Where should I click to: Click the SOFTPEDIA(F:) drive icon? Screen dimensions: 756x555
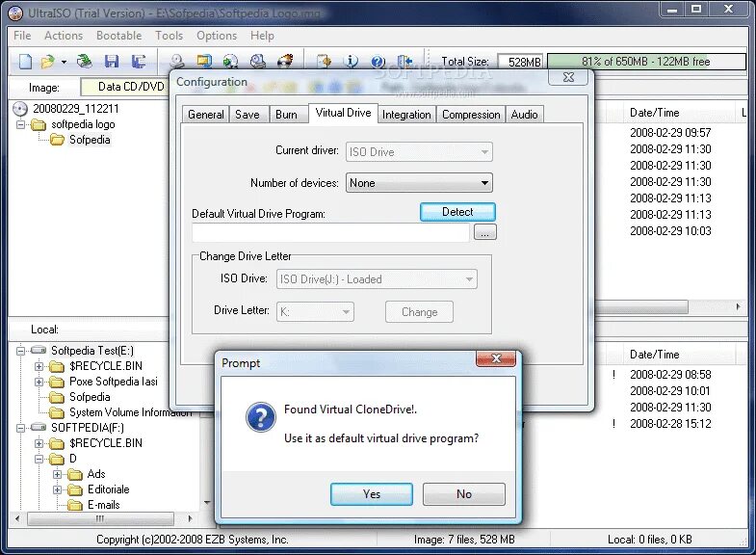(39, 427)
